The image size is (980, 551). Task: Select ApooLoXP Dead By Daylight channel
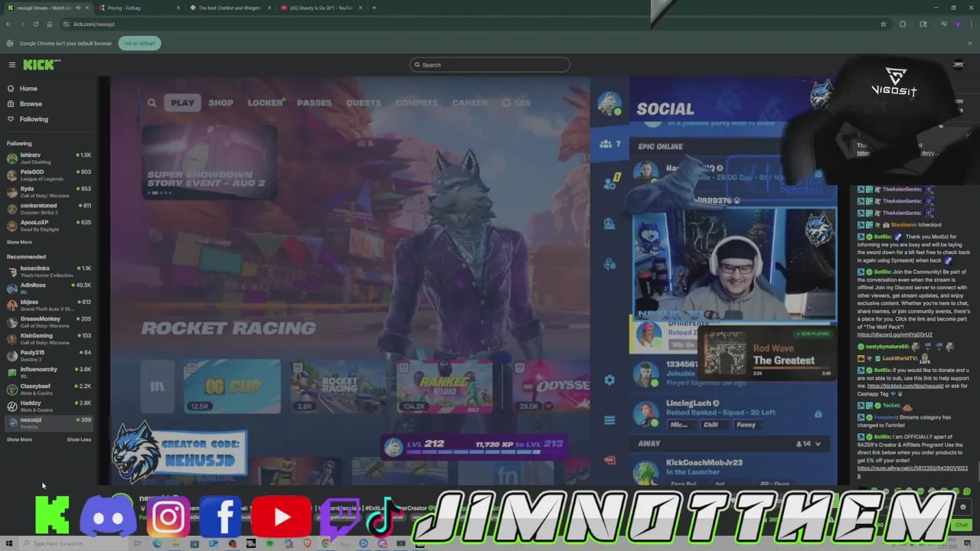[49, 226]
